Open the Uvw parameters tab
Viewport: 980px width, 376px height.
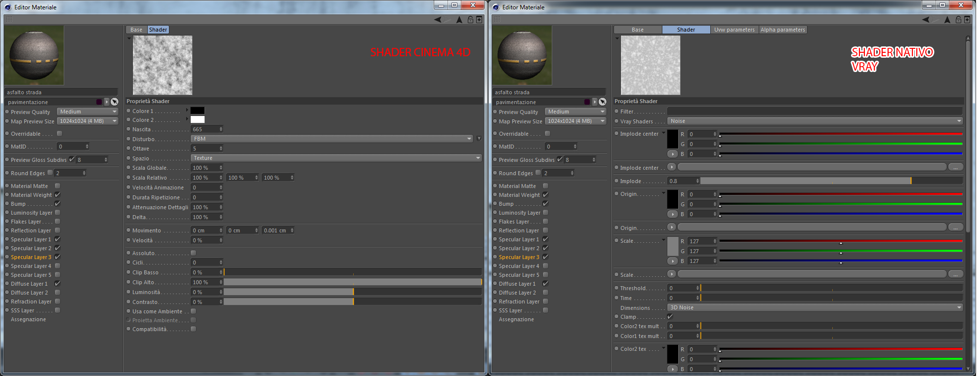[735, 30]
